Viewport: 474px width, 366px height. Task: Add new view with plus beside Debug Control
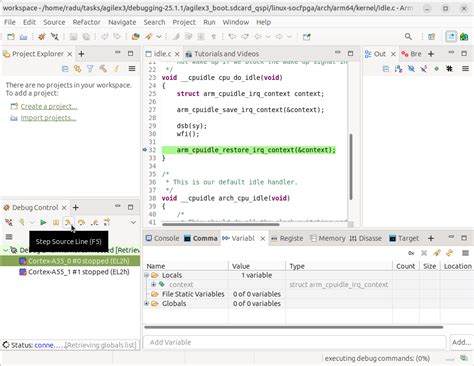tap(76, 208)
